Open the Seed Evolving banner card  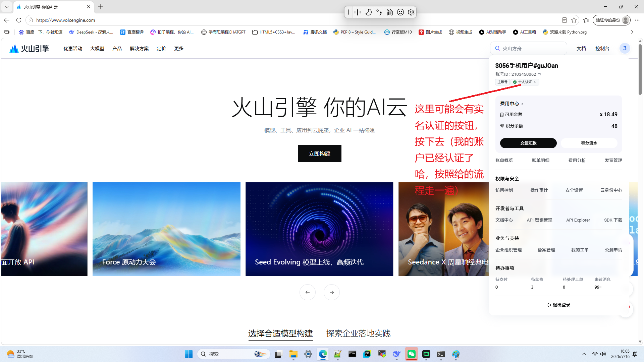click(x=319, y=229)
